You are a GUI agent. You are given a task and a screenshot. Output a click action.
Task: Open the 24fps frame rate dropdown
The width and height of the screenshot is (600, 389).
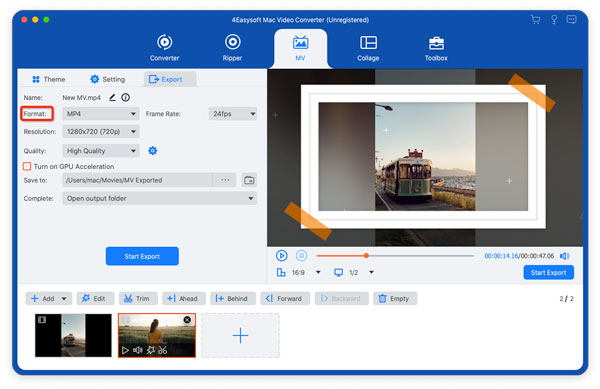click(x=233, y=114)
